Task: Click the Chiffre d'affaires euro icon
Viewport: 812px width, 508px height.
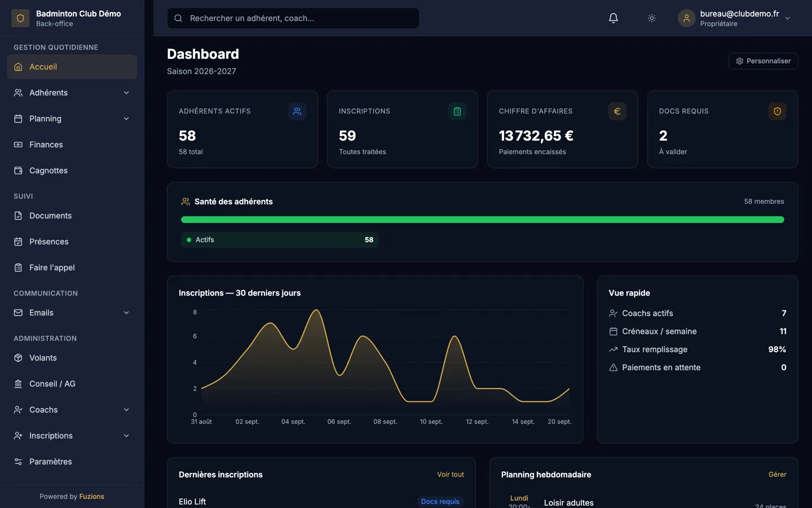Action: [x=617, y=111]
